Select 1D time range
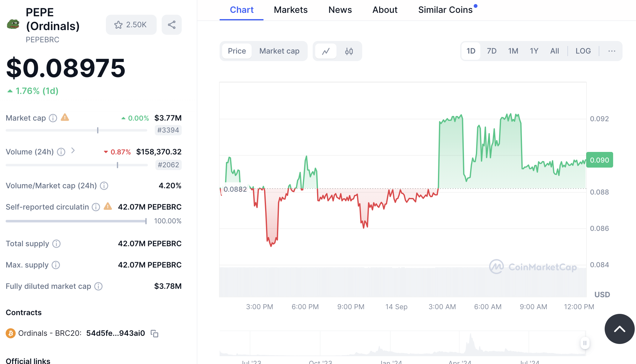The image size is (636, 364). pos(471,51)
